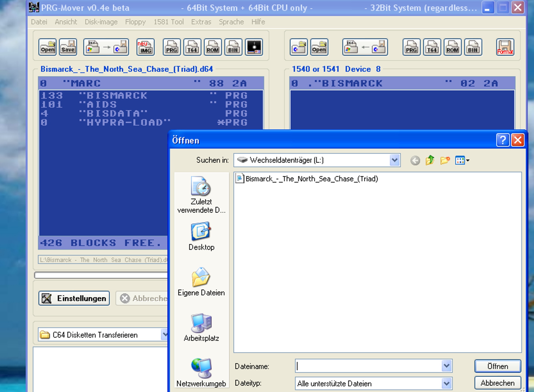
Task: Close the Öffnen dialog
Action: coord(518,140)
